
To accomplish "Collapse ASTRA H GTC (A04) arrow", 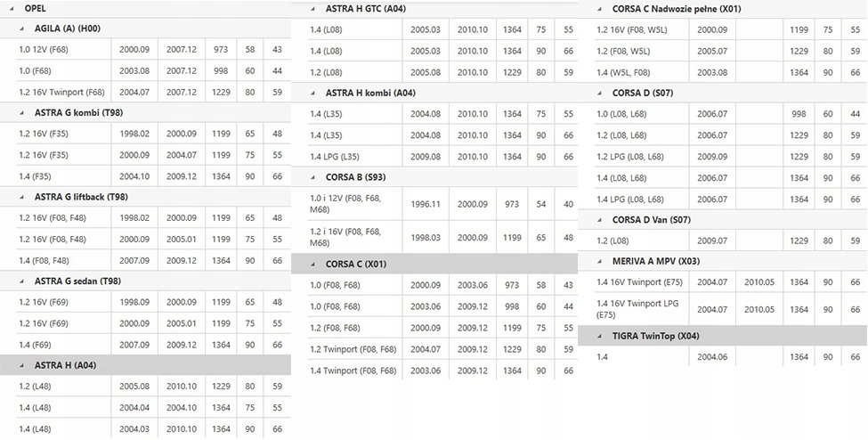I will 312,9.
